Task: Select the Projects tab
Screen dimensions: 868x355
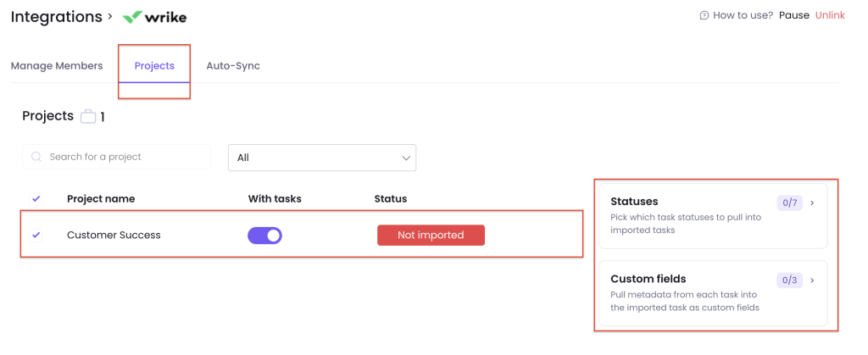Action: [x=154, y=66]
